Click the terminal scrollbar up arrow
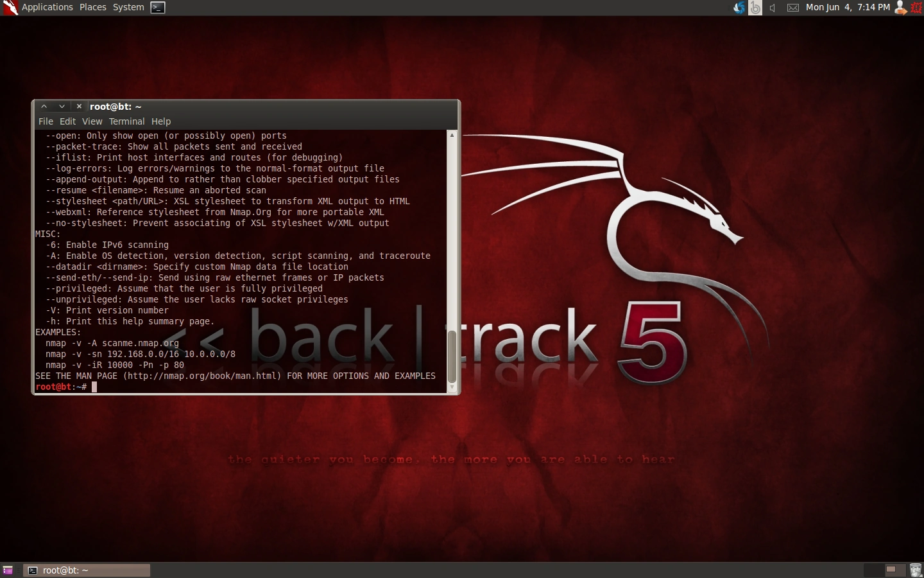Screen dimensions: 924x578 pos(452,135)
